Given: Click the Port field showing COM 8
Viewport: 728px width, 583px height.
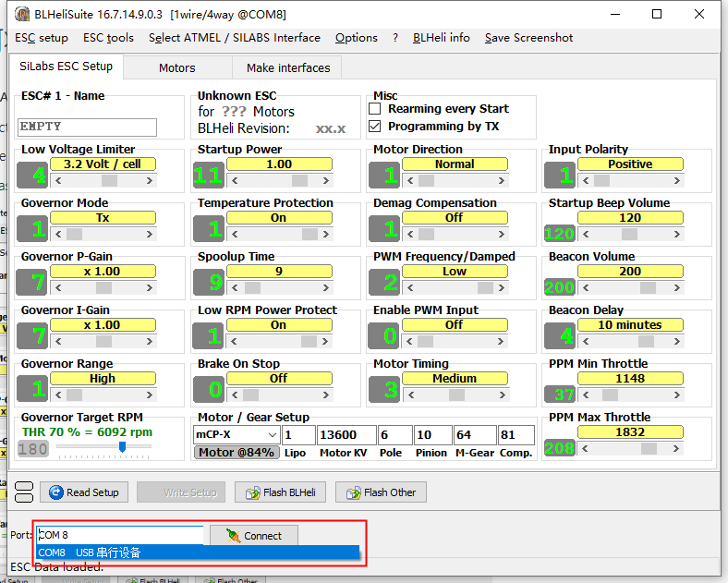Looking at the screenshot, I should tap(120, 535).
